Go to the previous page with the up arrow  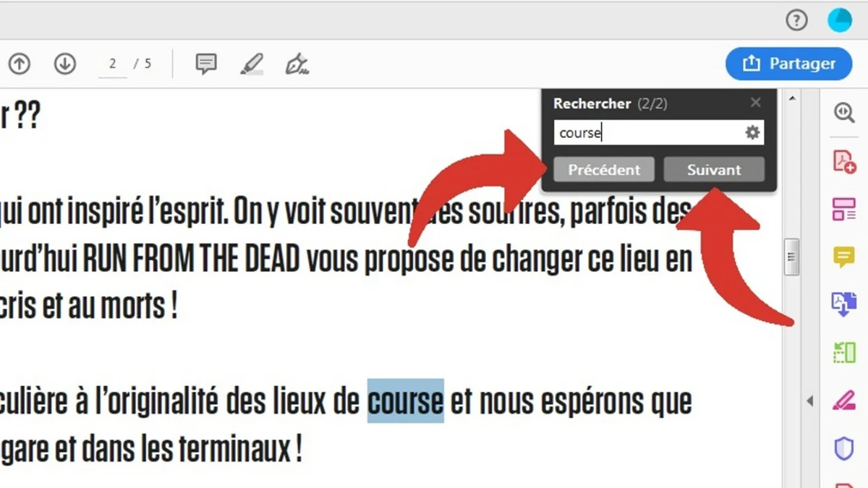click(x=19, y=64)
